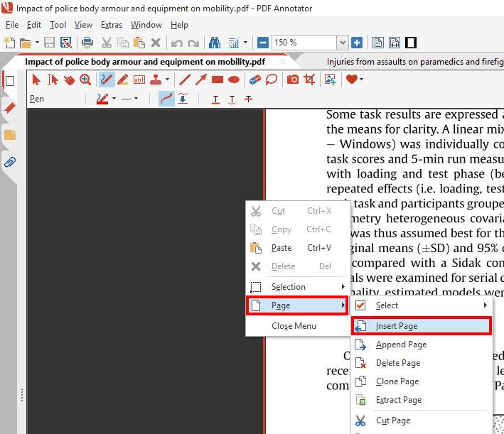The image size is (504, 434).
Task: Click the Redo arrow icon
Action: 193,43
